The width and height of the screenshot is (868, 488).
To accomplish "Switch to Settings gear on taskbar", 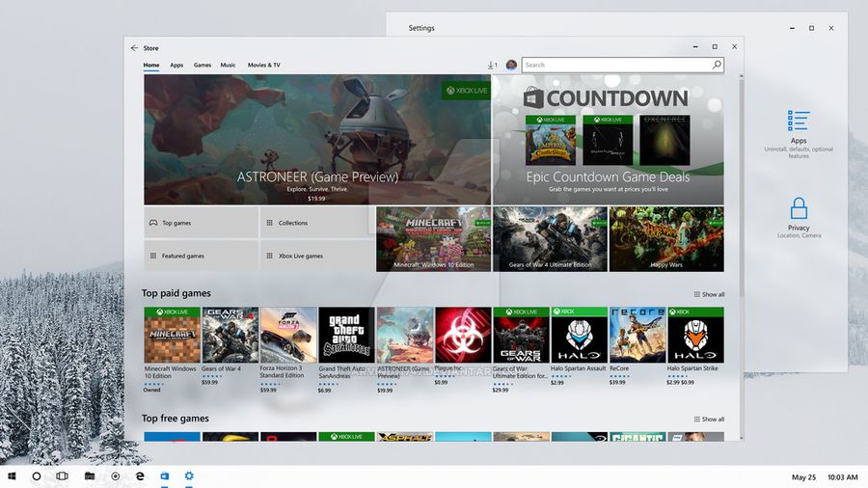I will coord(189,475).
